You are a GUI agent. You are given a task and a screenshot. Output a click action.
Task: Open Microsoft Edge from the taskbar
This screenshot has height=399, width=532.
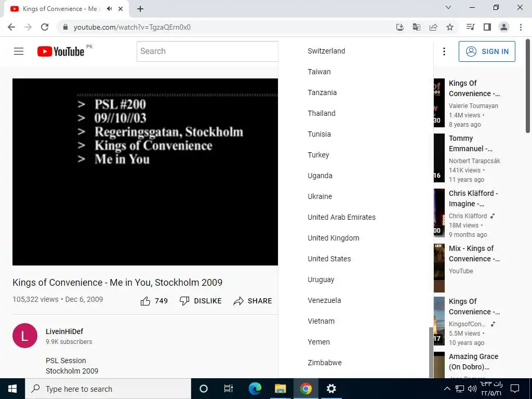click(x=255, y=389)
